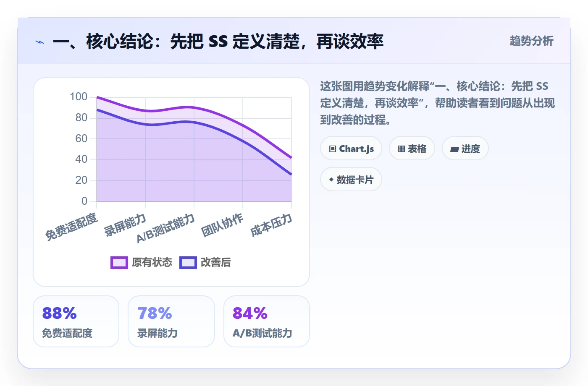Click the 录屏能力 x-axis label

coord(125,225)
